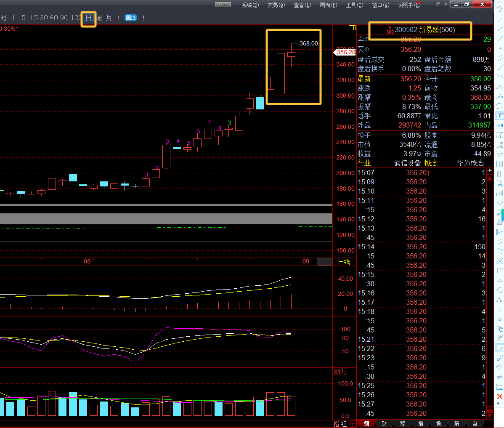Click tick list scroll down arrow
Screen dimensions: 504x428
[x=490, y=415]
